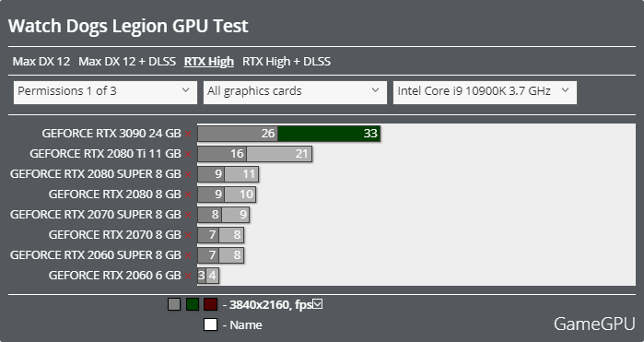Click the 4 fps bar for RTX 2060 6 GB
This screenshot has height=342, width=644.
click(x=212, y=276)
